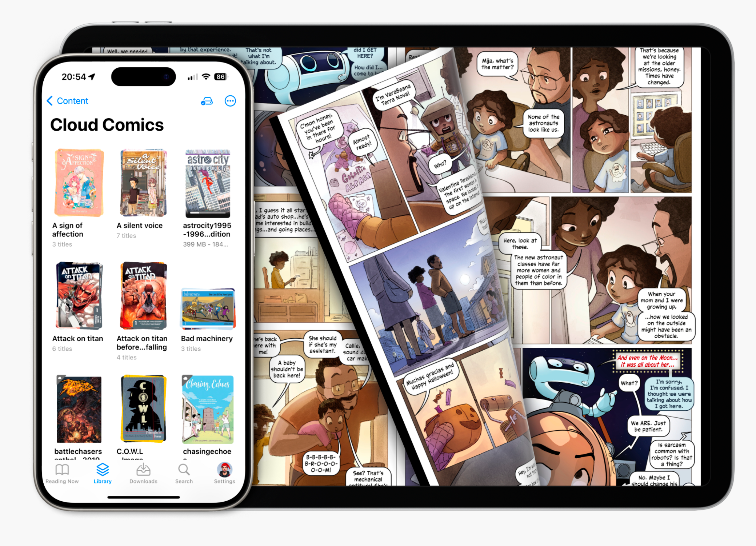Navigate back to Content
Screen dimensions: 756x546
[x=67, y=101]
